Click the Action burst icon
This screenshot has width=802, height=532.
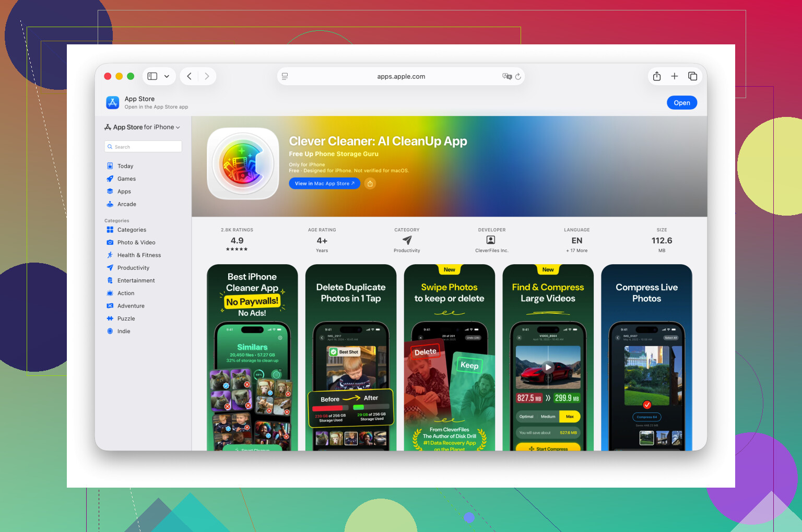click(110, 293)
